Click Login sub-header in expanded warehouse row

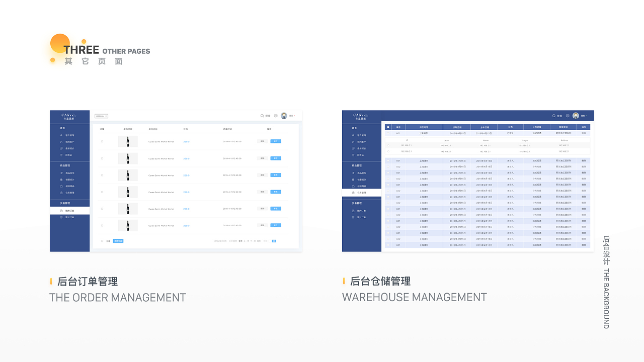[x=525, y=140]
